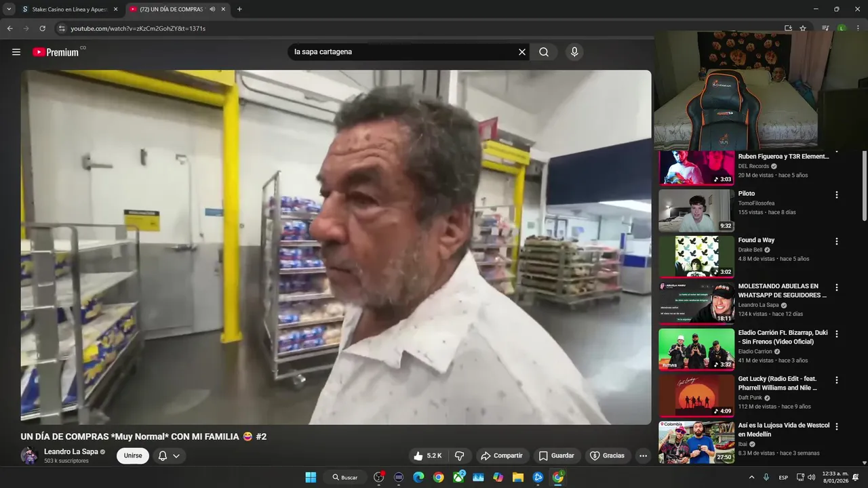Close the UN DÍA DE COMPRAS tab
This screenshot has height=488, width=868.
coord(223,9)
